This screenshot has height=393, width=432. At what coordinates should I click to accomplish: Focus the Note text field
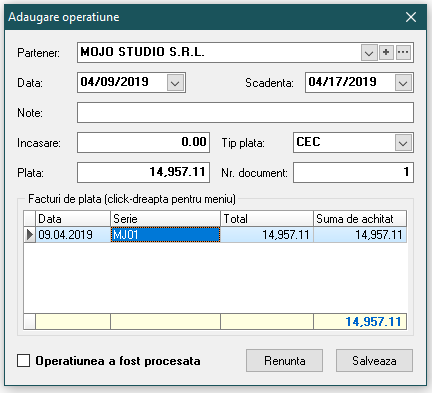[245, 113]
